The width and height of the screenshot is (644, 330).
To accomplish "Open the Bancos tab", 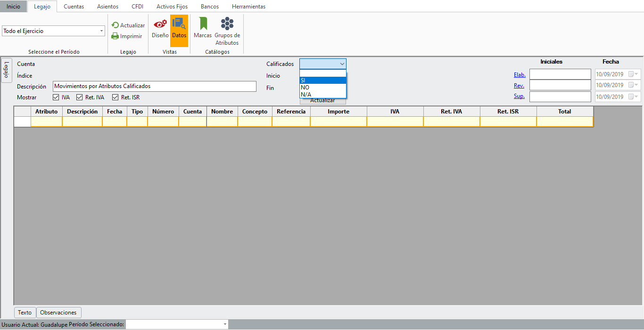I will 209,7.
